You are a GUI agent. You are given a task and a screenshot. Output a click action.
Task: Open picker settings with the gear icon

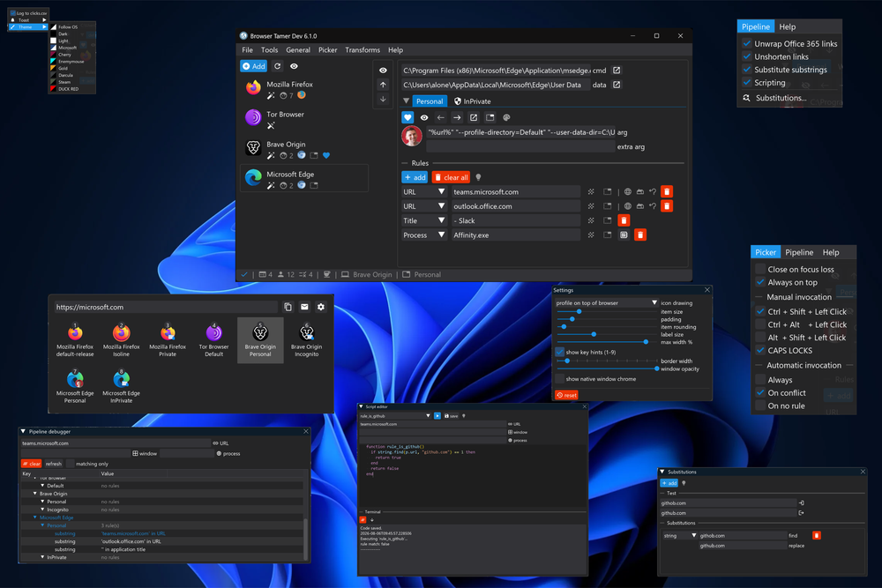(x=321, y=307)
